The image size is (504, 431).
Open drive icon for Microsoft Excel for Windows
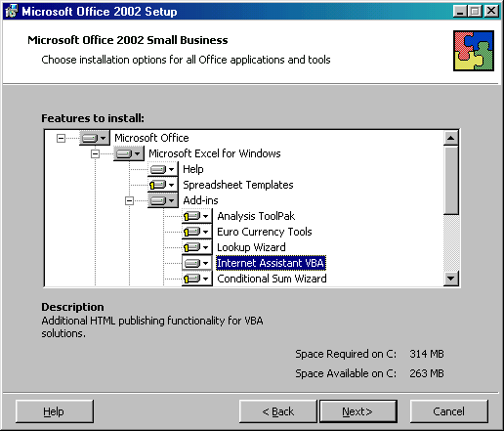[128, 153]
